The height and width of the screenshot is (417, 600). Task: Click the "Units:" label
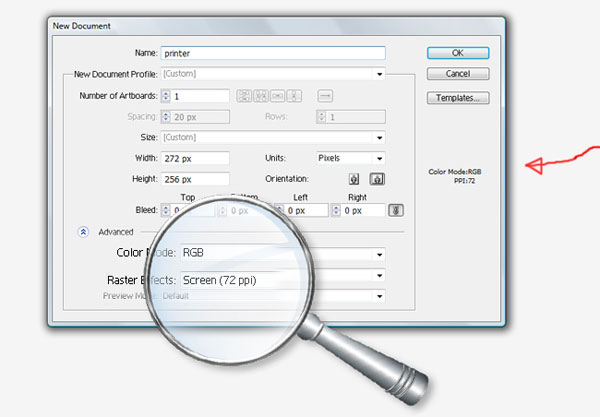coord(276,158)
